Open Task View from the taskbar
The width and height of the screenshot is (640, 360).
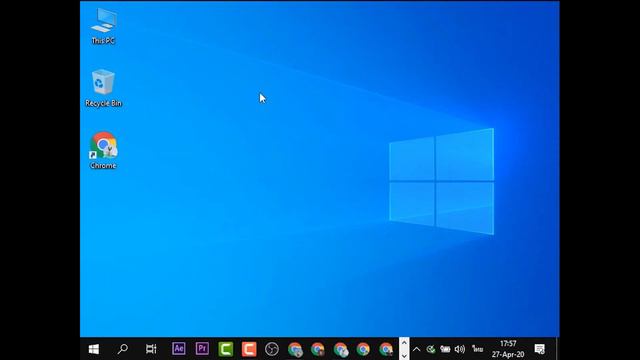(x=151, y=349)
